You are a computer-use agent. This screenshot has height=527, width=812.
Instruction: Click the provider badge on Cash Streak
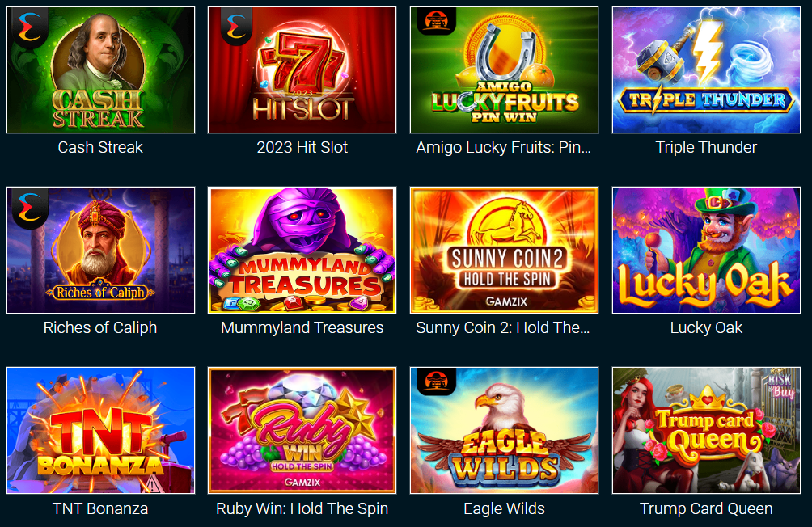tap(29, 27)
